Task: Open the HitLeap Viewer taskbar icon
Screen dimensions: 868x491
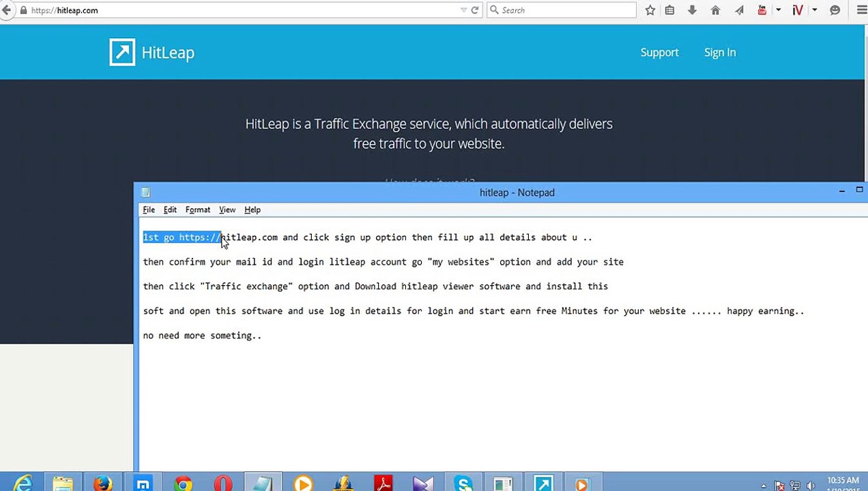Action: coord(543,483)
